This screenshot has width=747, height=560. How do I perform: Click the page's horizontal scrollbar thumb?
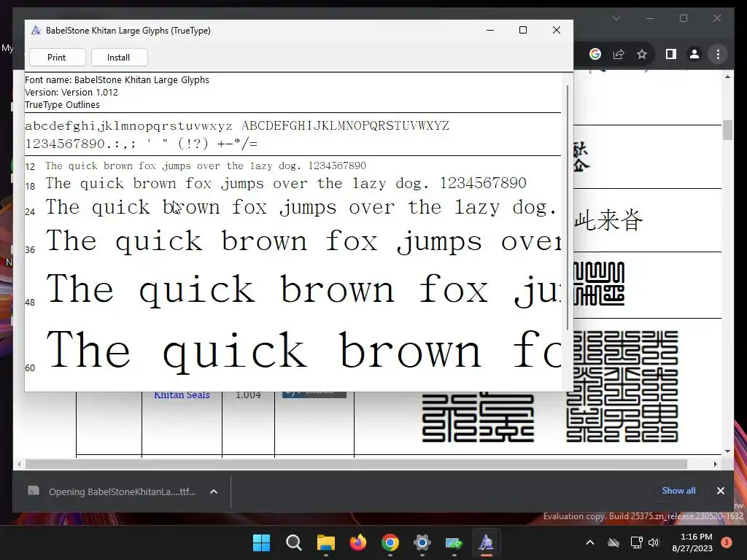click(356, 464)
